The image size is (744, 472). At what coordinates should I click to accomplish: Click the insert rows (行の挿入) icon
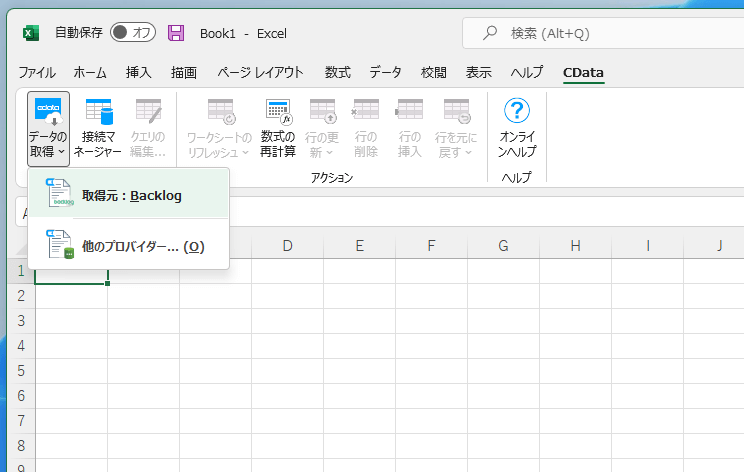(410, 128)
